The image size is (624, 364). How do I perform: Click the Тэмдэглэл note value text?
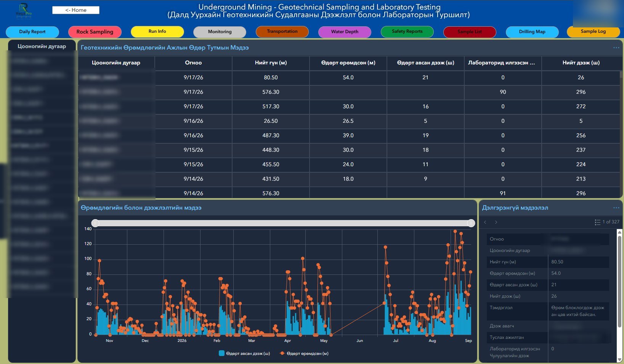pyautogui.click(x=578, y=311)
